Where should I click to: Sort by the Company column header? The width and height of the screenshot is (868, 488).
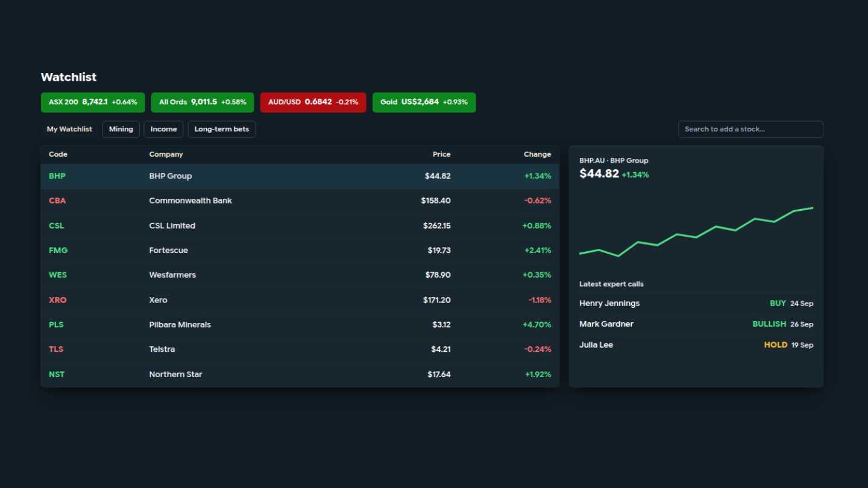(166, 154)
